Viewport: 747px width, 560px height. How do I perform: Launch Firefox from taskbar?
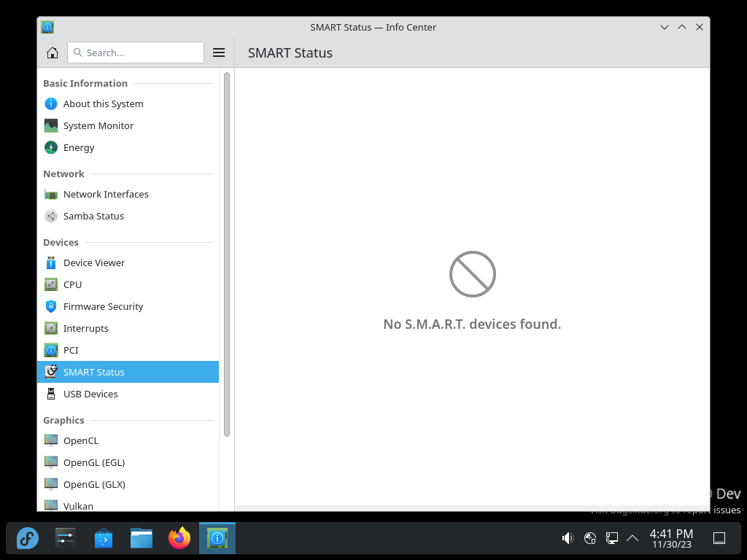click(179, 539)
